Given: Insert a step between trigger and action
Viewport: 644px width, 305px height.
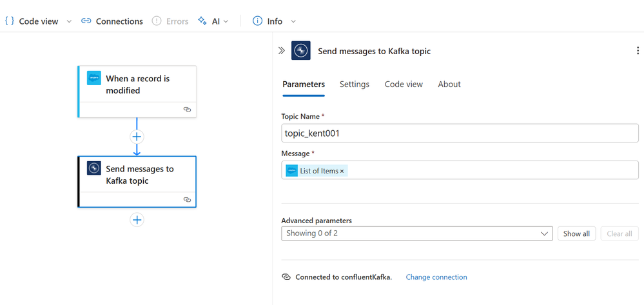Looking at the screenshot, I should point(137,137).
